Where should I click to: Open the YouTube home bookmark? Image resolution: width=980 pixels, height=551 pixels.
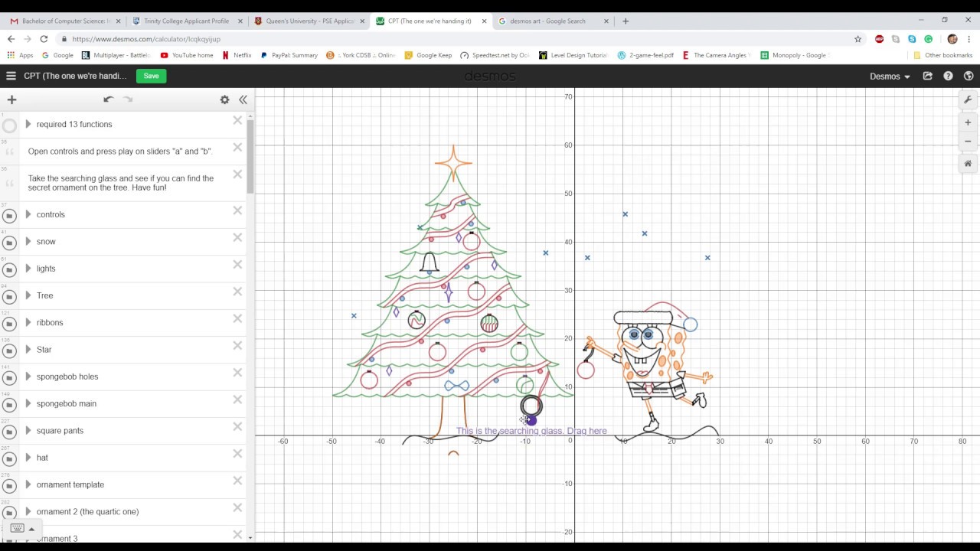point(187,55)
